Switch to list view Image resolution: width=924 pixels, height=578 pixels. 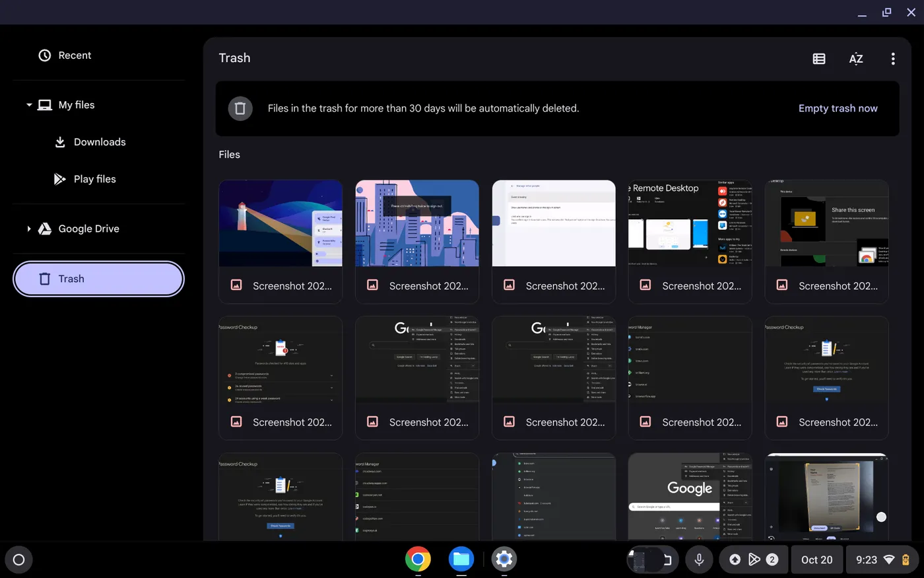tap(819, 59)
